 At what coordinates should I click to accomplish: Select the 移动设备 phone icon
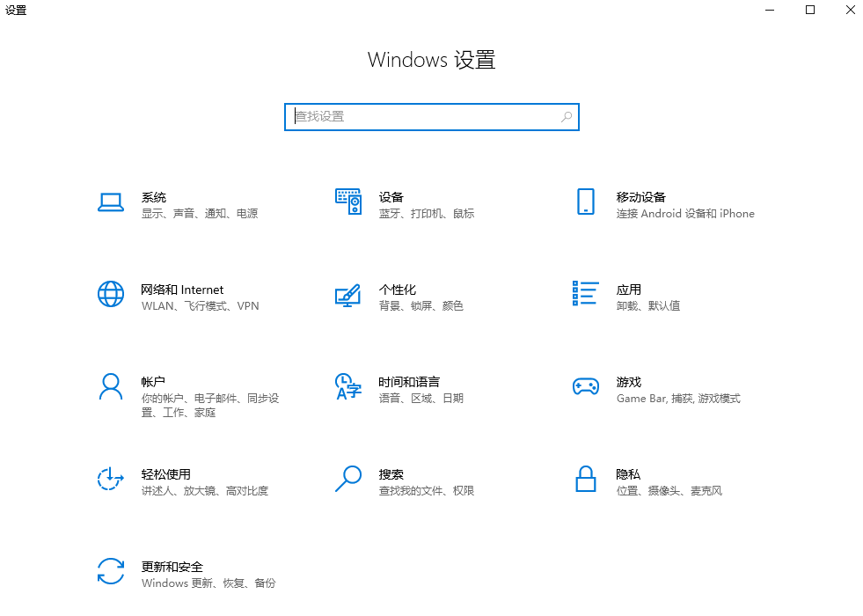click(586, 201)
